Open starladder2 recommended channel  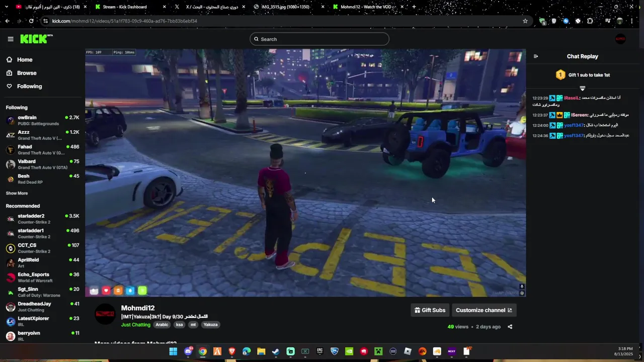coord(42,219)
